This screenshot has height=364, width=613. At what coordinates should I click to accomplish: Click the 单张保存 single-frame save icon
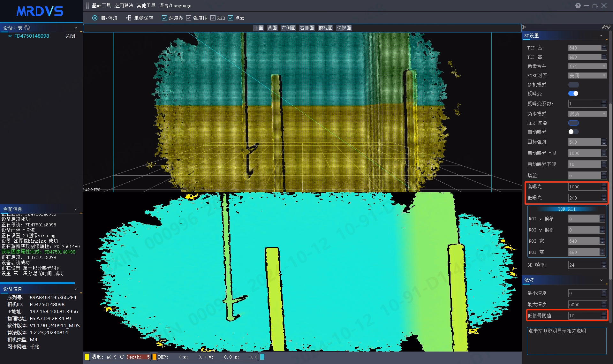point(129,18)
